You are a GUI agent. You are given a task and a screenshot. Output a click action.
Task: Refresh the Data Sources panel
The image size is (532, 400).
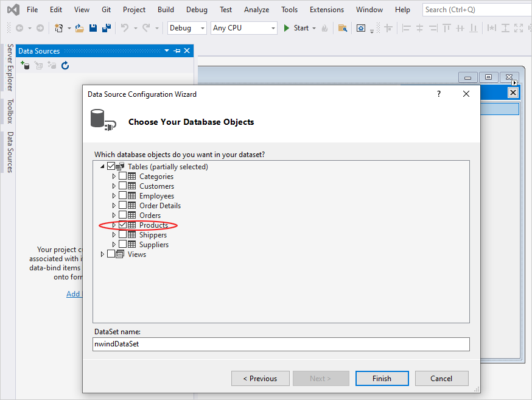pos(65,66)
